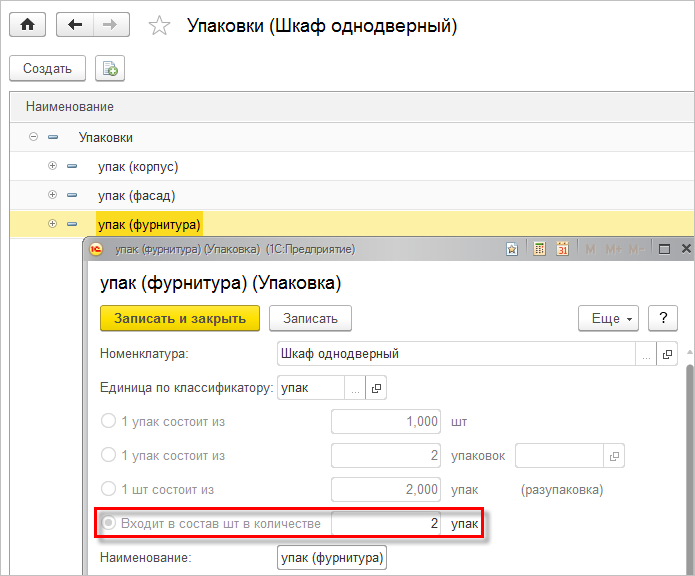This screenshot has width=695, height=576.
Task: Open the calendar icon in dialog title bar
Action: [x=562, y=249]
